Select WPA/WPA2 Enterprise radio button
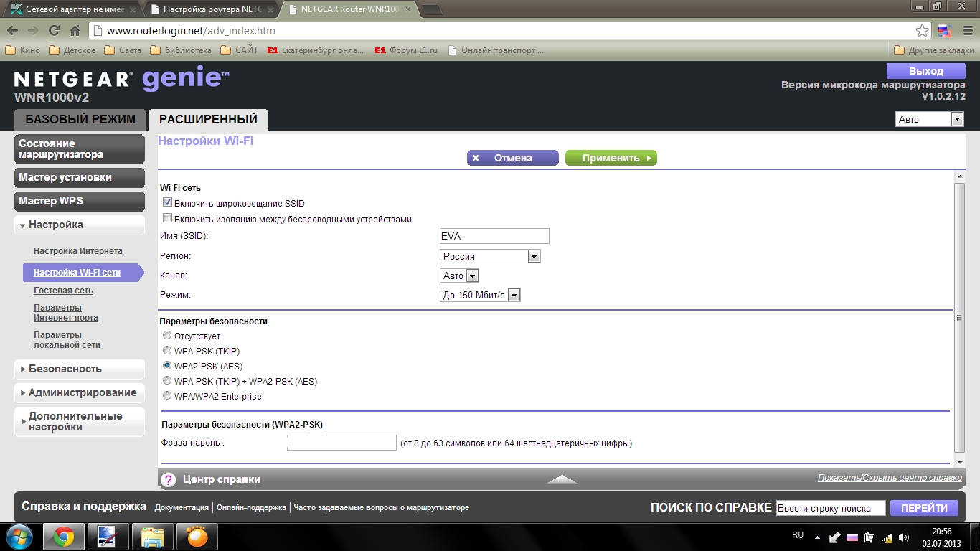This screenshot has height=551, width=980. (167, 396)
